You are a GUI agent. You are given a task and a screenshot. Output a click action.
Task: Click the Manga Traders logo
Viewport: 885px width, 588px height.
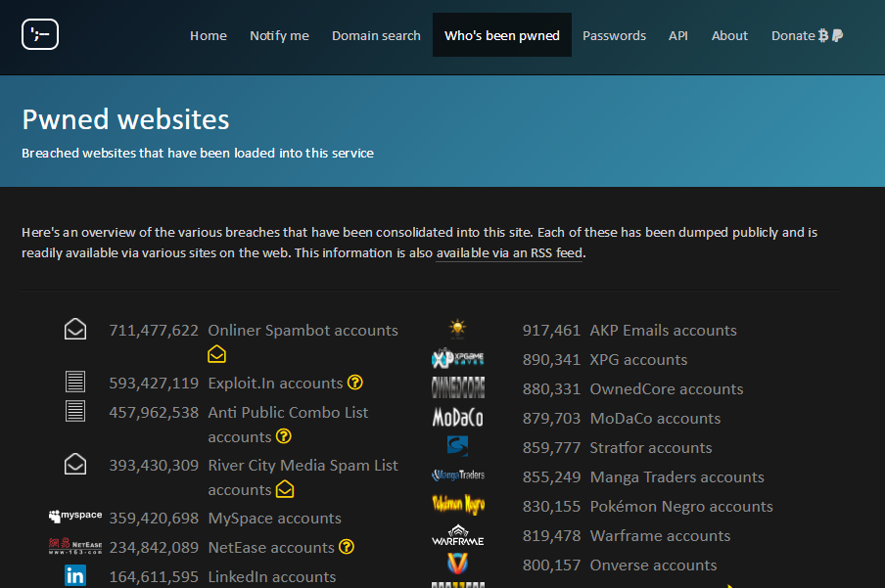457,475
